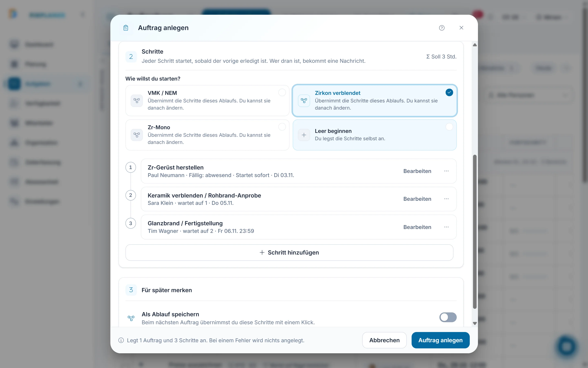Click the step 2 circle marker in the step list

click(130, 195)
